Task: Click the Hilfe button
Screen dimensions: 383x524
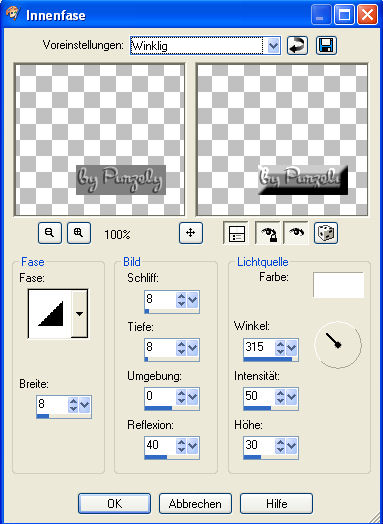Action: pos(276,503)
